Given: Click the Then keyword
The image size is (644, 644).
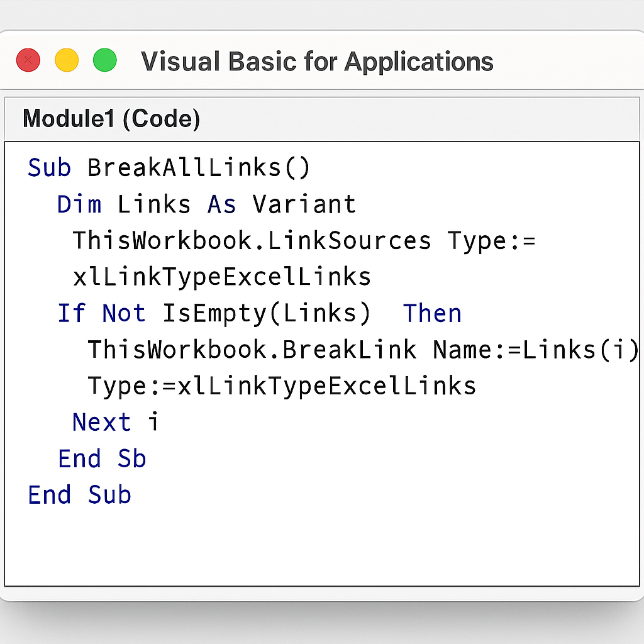Looking at the screenshot, I should (432, 313).
